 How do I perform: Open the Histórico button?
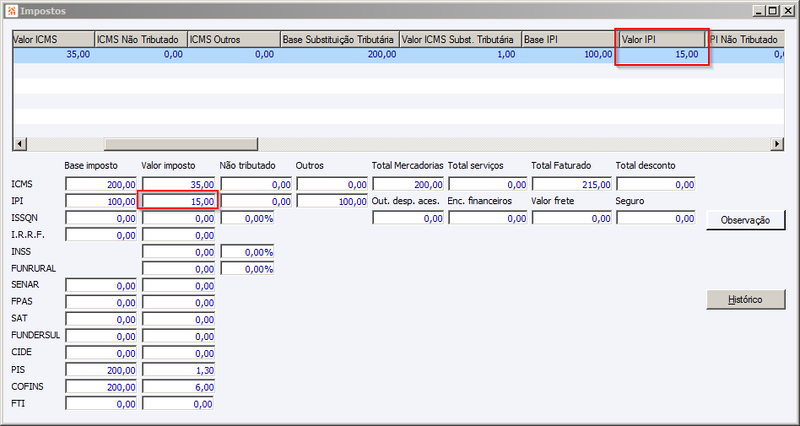(x=745, y=299)
